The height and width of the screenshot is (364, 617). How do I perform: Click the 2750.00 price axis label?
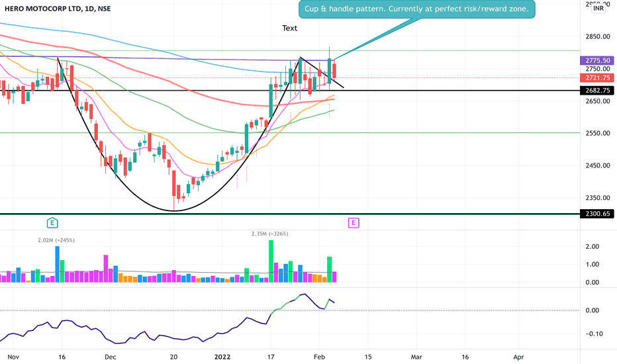tap(598, 69)
